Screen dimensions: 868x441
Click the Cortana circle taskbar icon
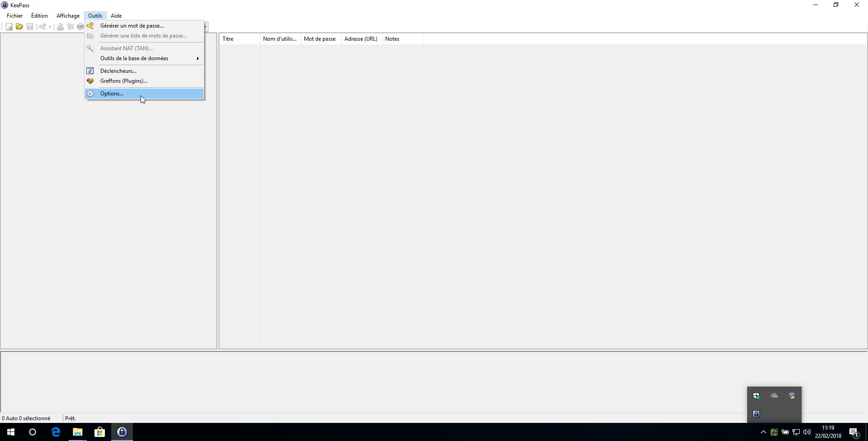click(33, 432)
